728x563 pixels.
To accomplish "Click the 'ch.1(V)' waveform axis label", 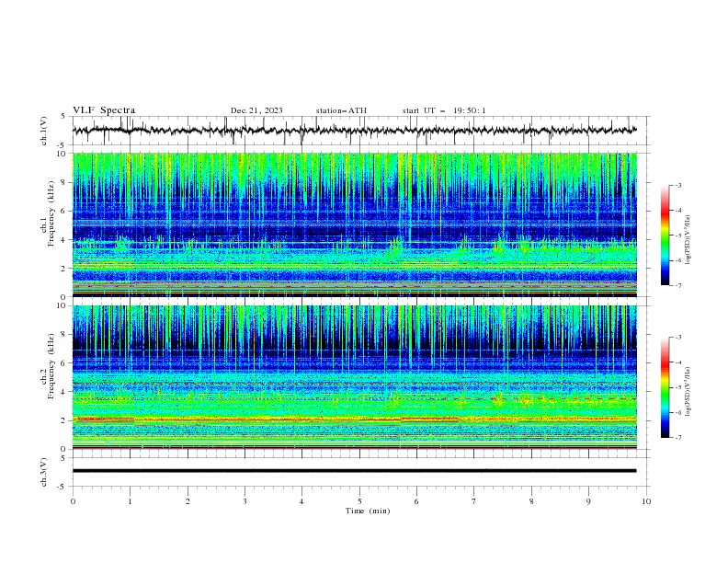I will tap(44, 131).
